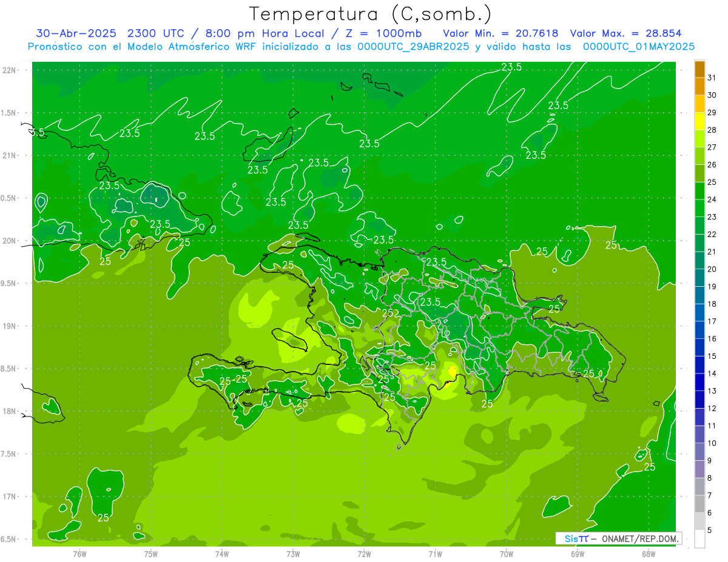Click the '31' label on color scale

coord(712,78)
